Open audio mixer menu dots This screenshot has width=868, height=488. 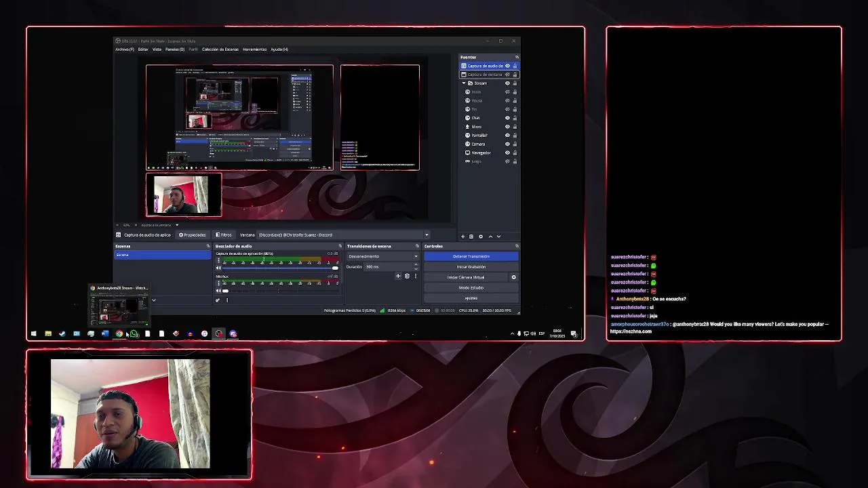(x=226, y=300)
